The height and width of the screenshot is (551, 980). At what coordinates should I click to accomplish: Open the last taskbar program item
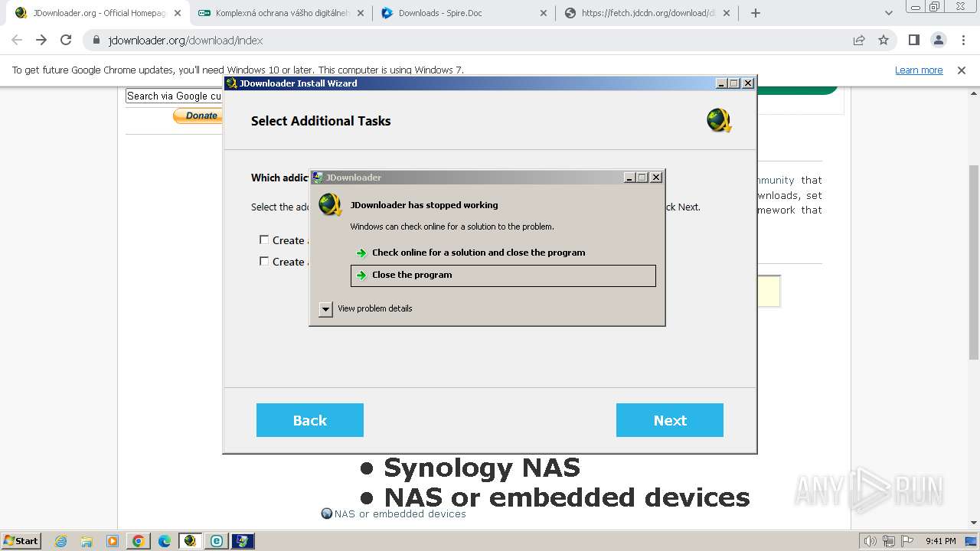243,541
